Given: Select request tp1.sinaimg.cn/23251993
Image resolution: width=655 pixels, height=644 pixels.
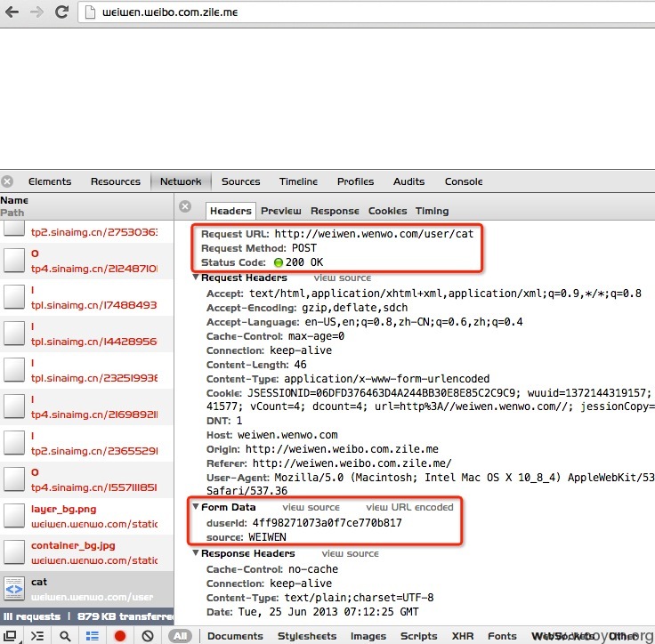Looking at the screenshot, I should pos(87,370).
